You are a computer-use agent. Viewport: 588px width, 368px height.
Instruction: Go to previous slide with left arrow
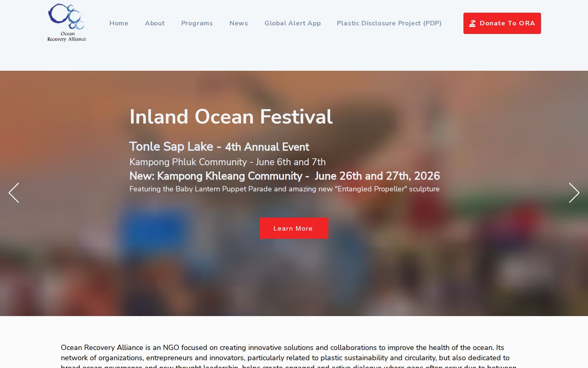[14, 193]
